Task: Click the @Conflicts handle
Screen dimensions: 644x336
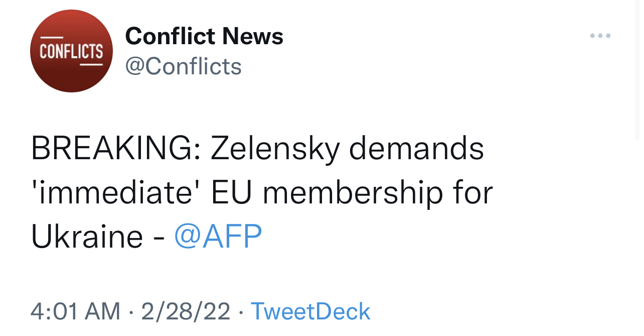Action: [x=183, y=66]
